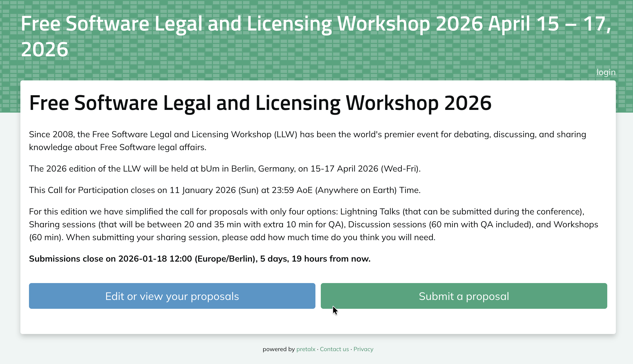Image resolution: width=633 pixels, height=364 pixels.
Task: Click the '(LLW)' abbreviation in first paragraph
Action: click(x=285, y=134)
